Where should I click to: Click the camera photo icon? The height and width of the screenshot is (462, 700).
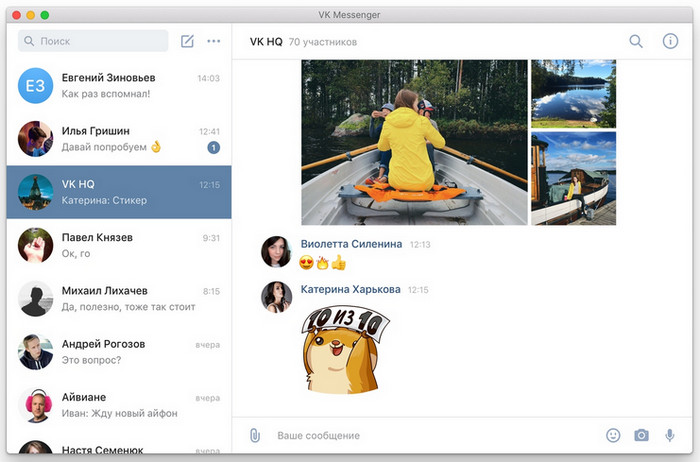(641, 435)
